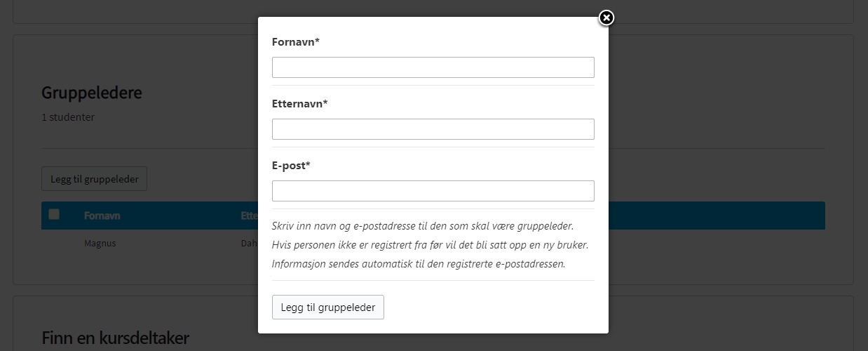Toggle the select-all checkbox in table header
This screenshot has width=868, height=351.
[x=54, y=215]
